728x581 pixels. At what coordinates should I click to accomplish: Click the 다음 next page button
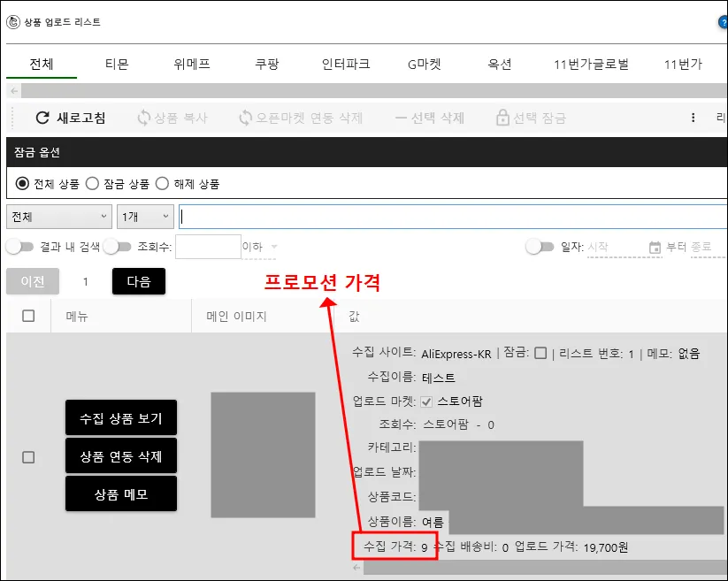[x=139, y=281]
